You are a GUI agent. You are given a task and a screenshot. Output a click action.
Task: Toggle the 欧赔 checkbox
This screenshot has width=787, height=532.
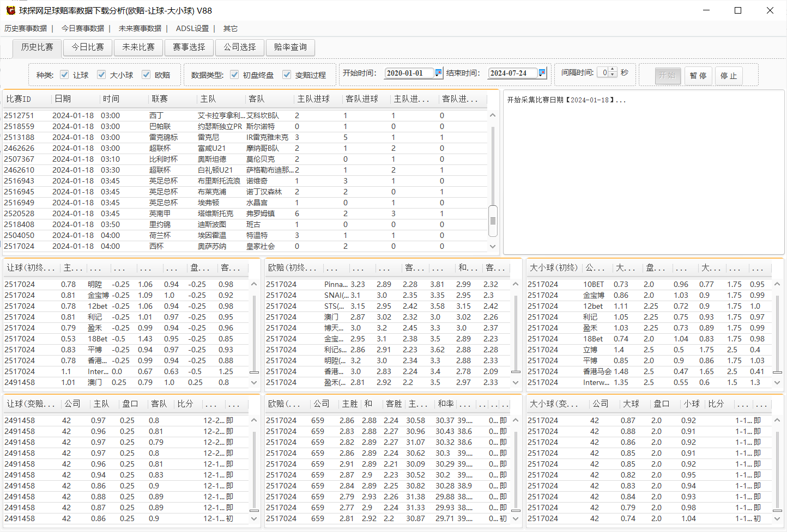click(x=146, y=75)
